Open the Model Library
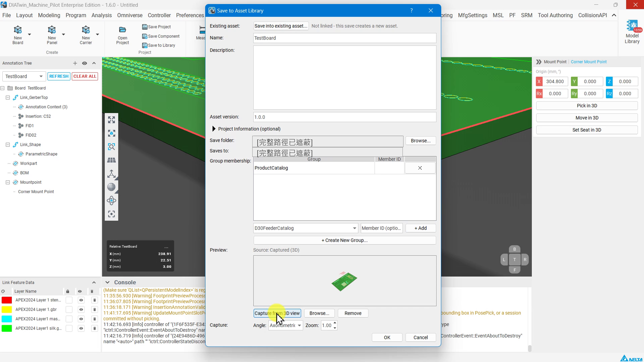The width and height of the screenshot is (644, 362). [x=632, y=32]
